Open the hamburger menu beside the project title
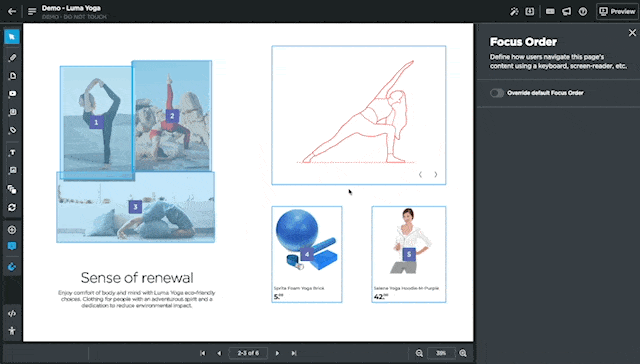This screenshot has width=640, height=364. (32, 11)
